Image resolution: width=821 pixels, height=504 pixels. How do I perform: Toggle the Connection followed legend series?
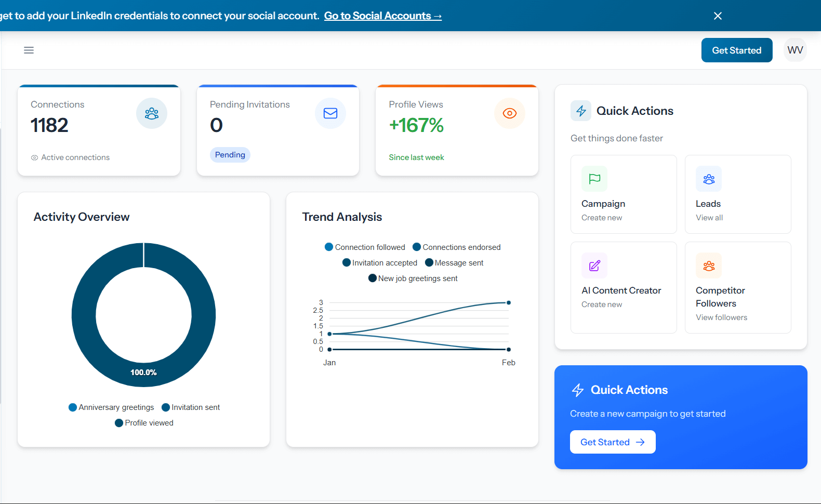coord(365,247)
